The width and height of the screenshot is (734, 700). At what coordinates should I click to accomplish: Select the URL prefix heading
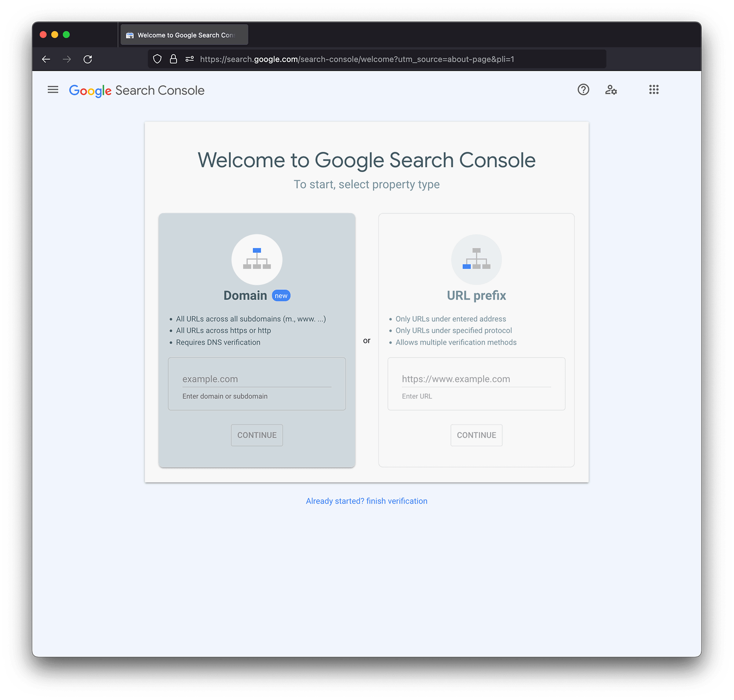click(477, 295)
